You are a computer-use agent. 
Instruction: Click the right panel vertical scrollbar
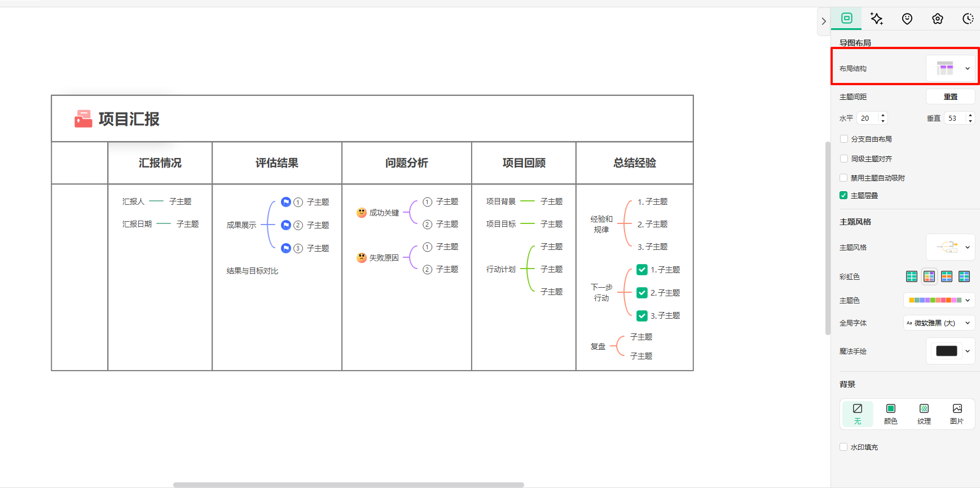point(828,238)
